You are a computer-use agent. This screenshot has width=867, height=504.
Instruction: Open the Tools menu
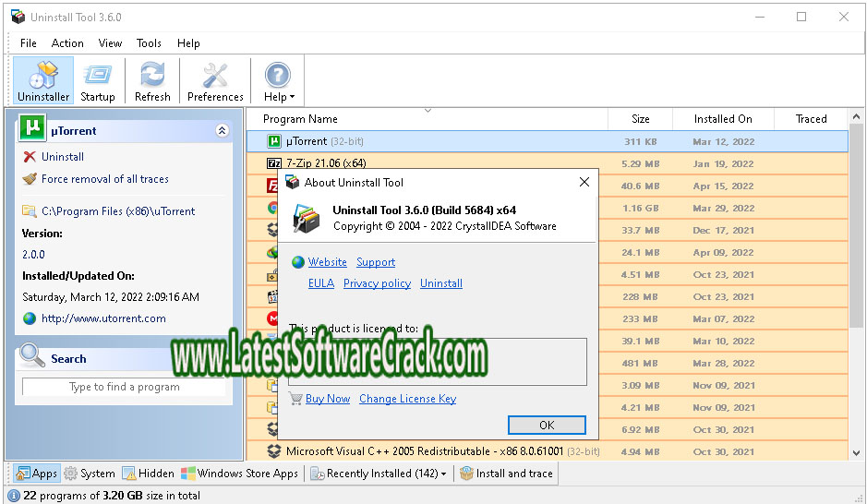149,43
